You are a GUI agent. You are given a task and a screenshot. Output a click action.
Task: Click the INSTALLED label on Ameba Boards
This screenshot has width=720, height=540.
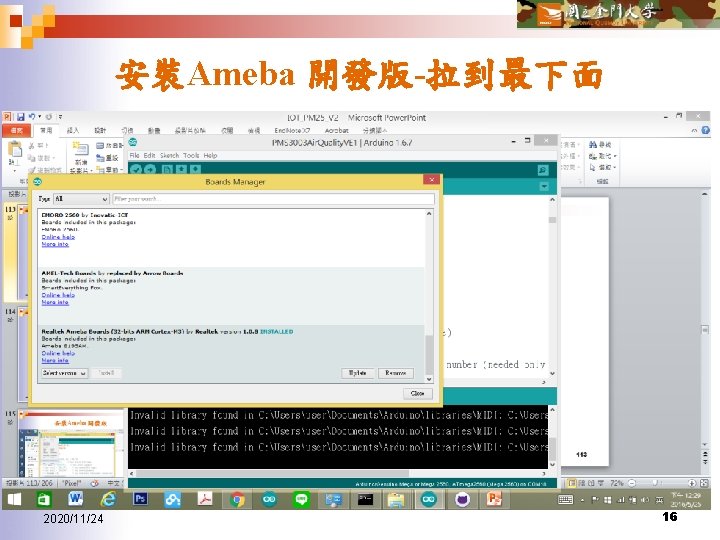pos(276,332)
